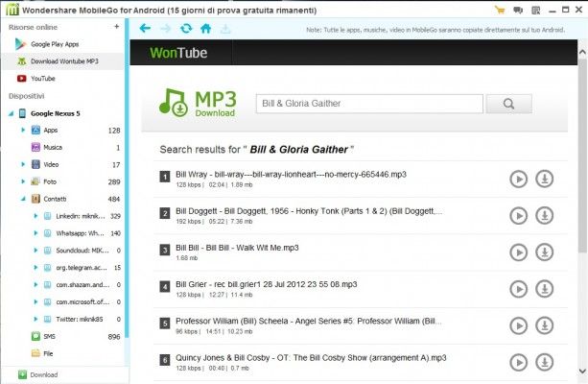The height and width of the screenshot is (384, 588).
Task: Click the page scrollbar up arrow
Action: click(582, 52)
